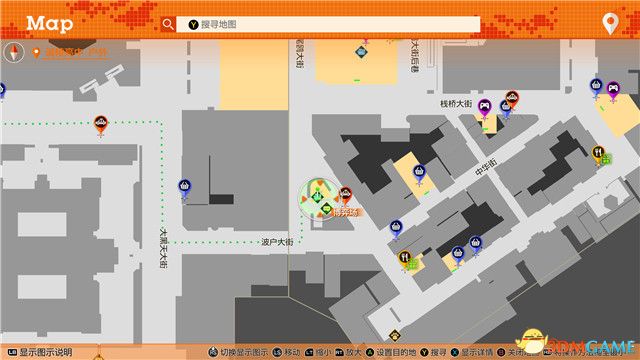Open 显示图示说明 legend

click(x=40, y=352)
